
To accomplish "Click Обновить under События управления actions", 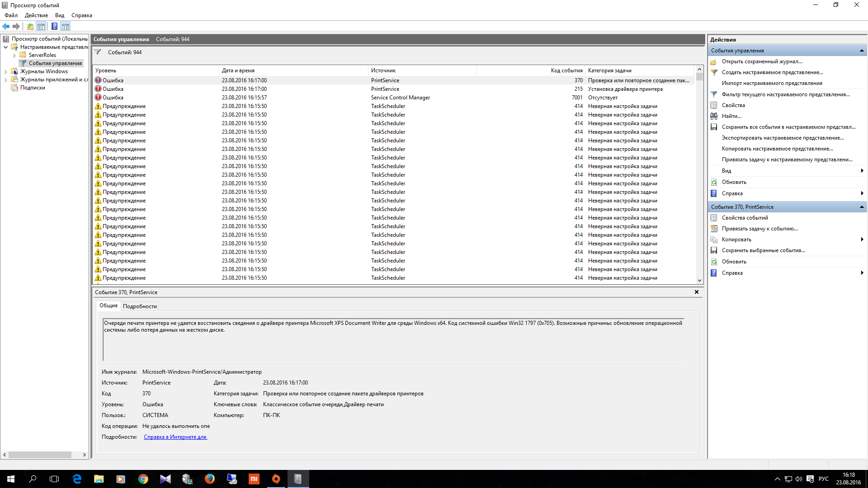I will coord(734,182).
